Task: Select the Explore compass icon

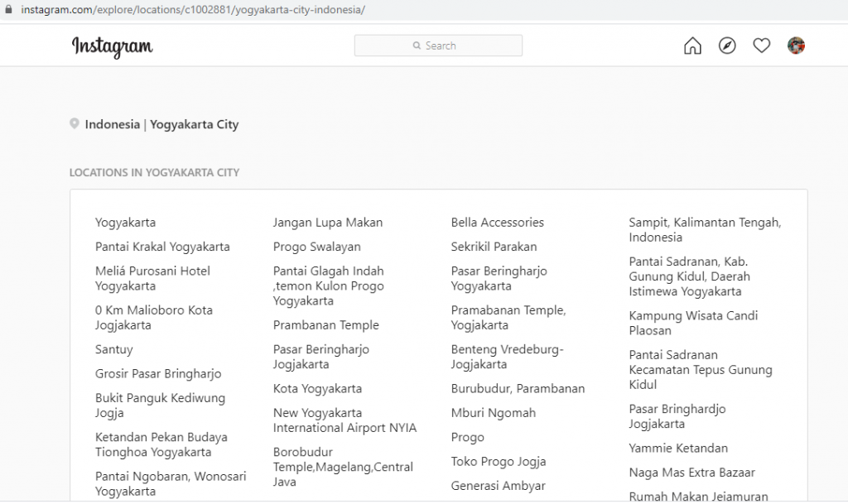Action: click(727, 46)
